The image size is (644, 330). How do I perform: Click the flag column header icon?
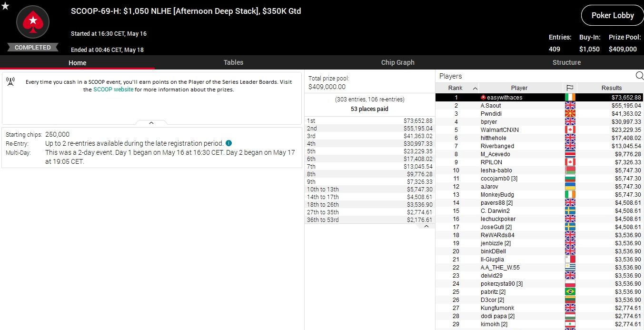pyautogui.click(x=569, y=88)
